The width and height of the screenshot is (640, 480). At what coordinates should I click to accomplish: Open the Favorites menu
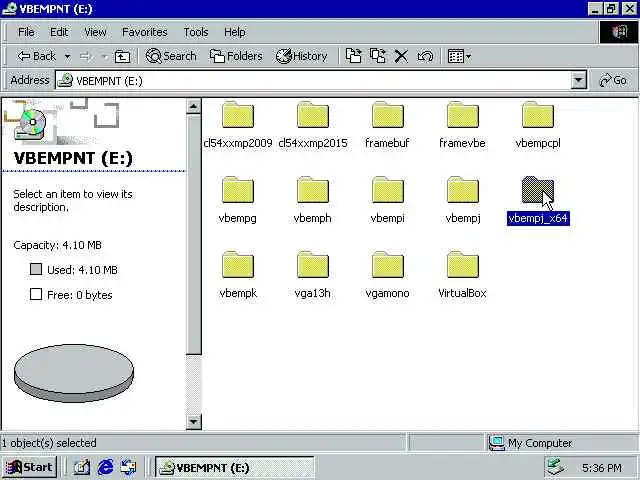pyautogui.click(x=144, y=32)
